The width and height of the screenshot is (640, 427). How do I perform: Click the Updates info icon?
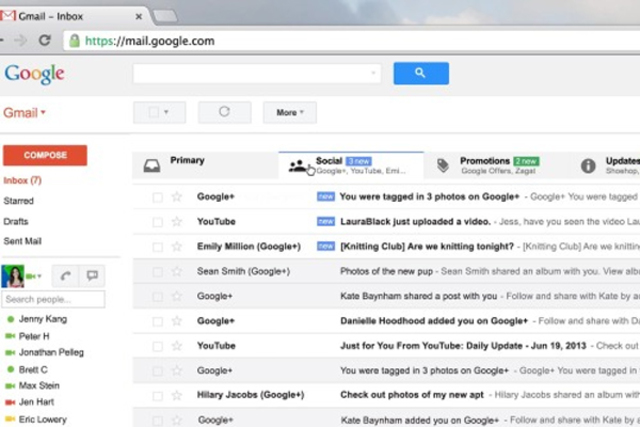[588, 166]
